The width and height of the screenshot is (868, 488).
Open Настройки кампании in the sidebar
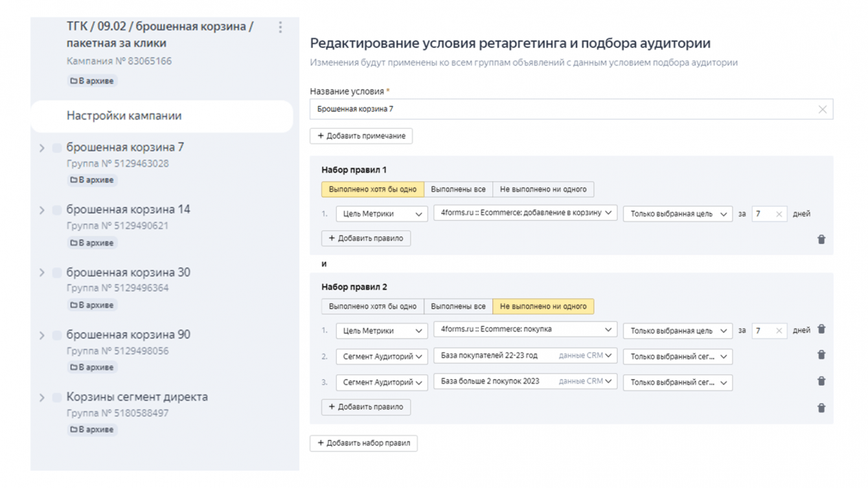[x=124, y=116]
